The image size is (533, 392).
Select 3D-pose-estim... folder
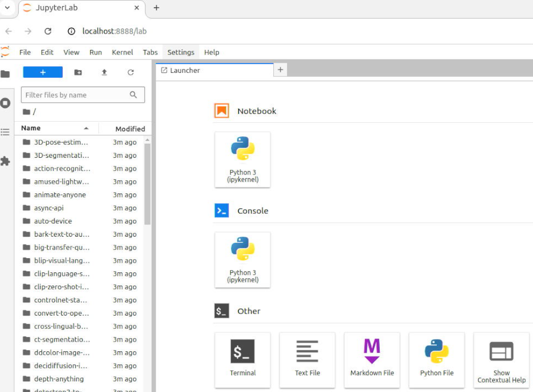pos(79,142)
